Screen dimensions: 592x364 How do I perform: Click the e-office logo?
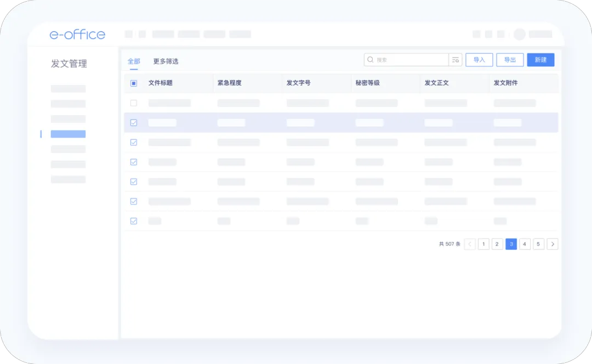pyautogui.click(x=77, y=35)
